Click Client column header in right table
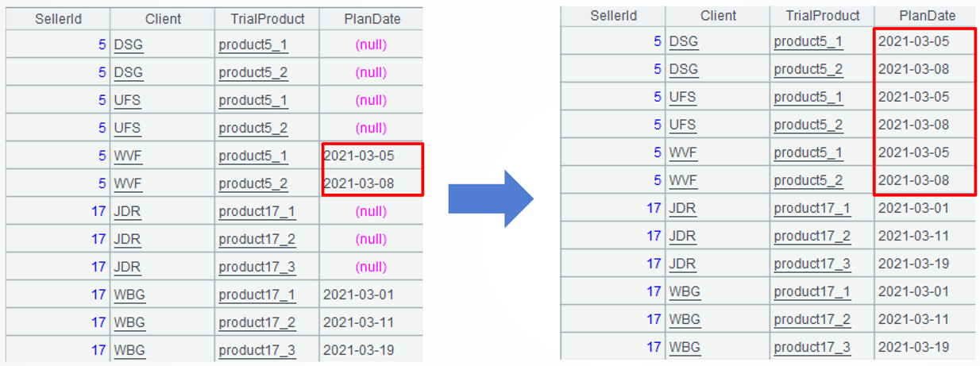This screenshot has width=980, height=366. [x=718, y=16]
